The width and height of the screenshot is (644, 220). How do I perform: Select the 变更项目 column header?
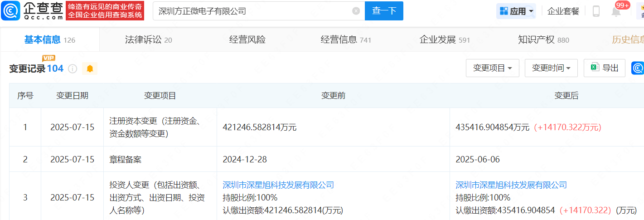point(160,96)
